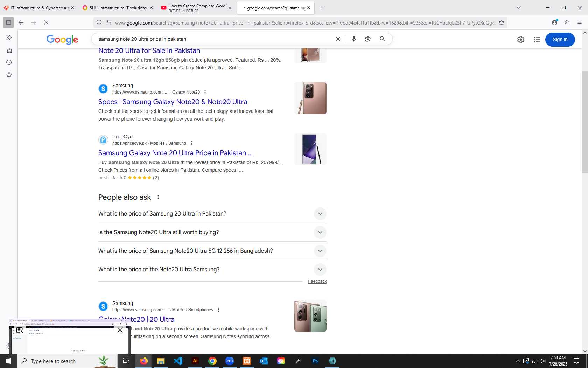Open File Explorer from taskbar

tap(161, 361)
